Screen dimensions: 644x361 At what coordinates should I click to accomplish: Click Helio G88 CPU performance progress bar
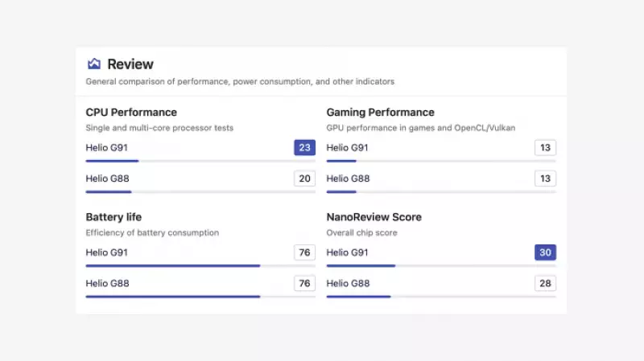coord(200,191)
